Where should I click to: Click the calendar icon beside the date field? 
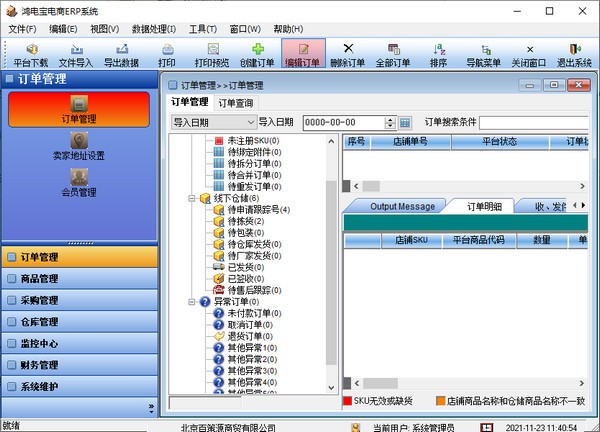coord(405,123)
